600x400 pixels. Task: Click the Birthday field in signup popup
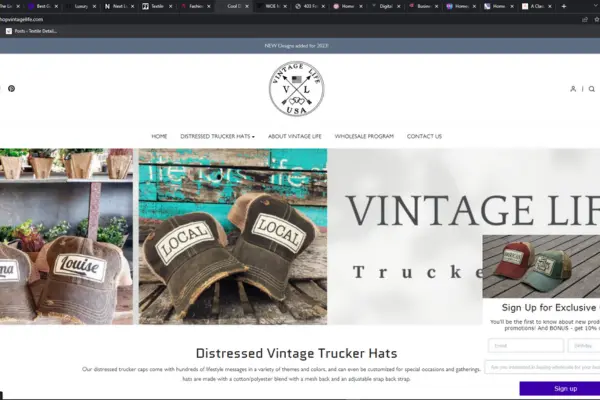[x=584, y=346]
